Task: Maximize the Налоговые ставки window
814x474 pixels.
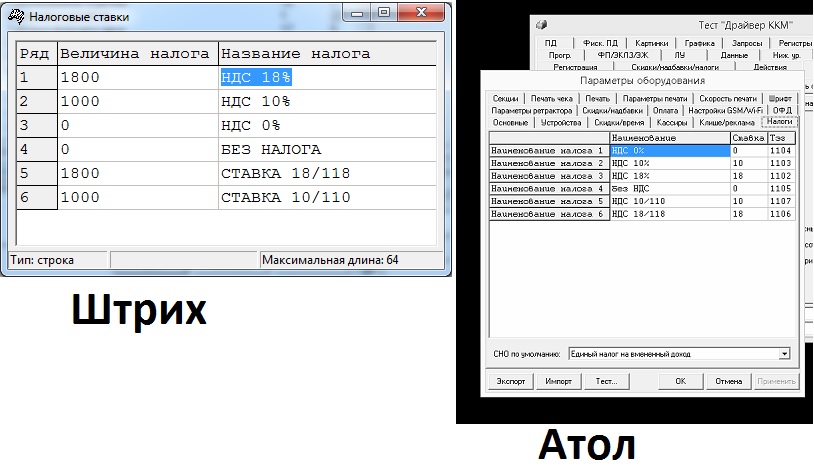Action: point(384,12)
